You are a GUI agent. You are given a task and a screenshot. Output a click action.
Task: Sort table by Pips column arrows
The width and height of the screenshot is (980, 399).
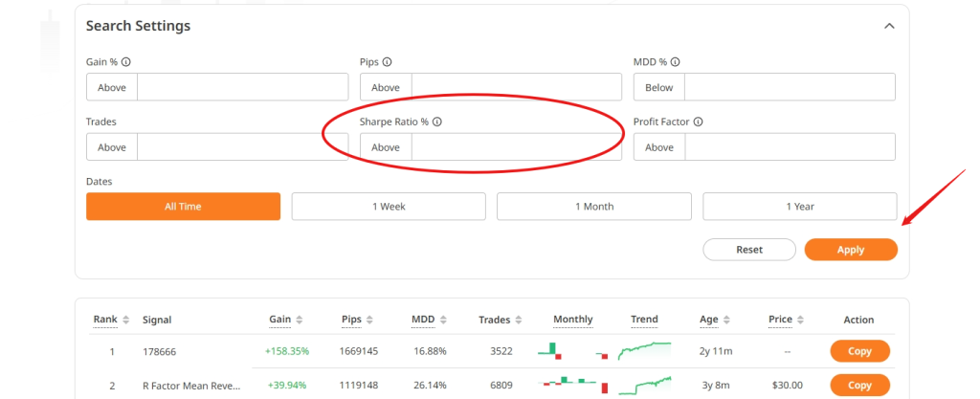click(369, 320)
